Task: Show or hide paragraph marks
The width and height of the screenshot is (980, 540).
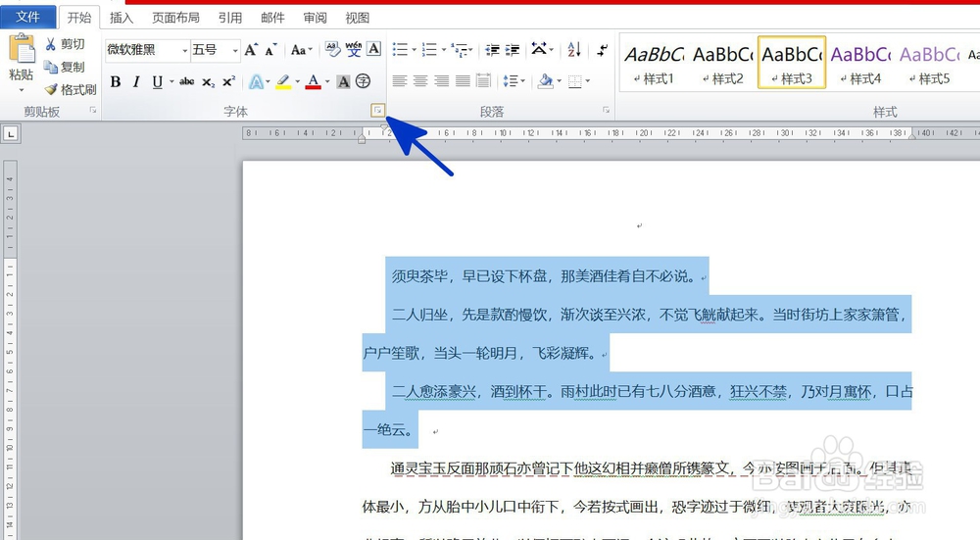Action: click(x=602, y=49)
